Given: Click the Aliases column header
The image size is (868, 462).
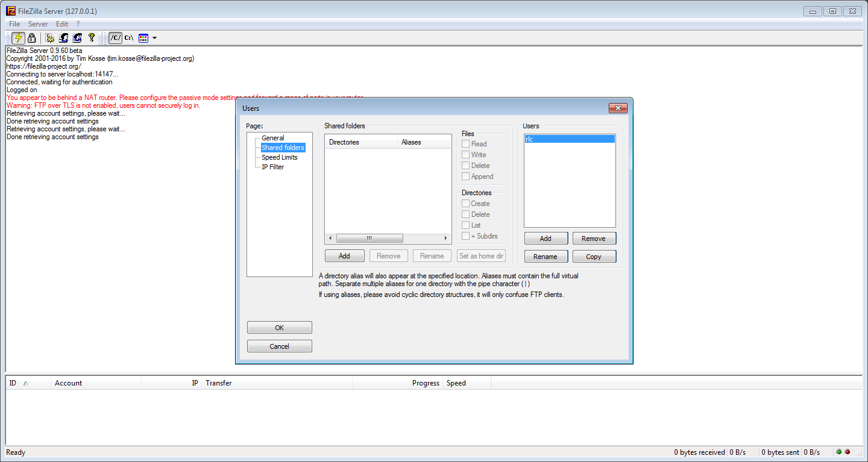Looking at the screenshot, I should (x=424, y=142).
